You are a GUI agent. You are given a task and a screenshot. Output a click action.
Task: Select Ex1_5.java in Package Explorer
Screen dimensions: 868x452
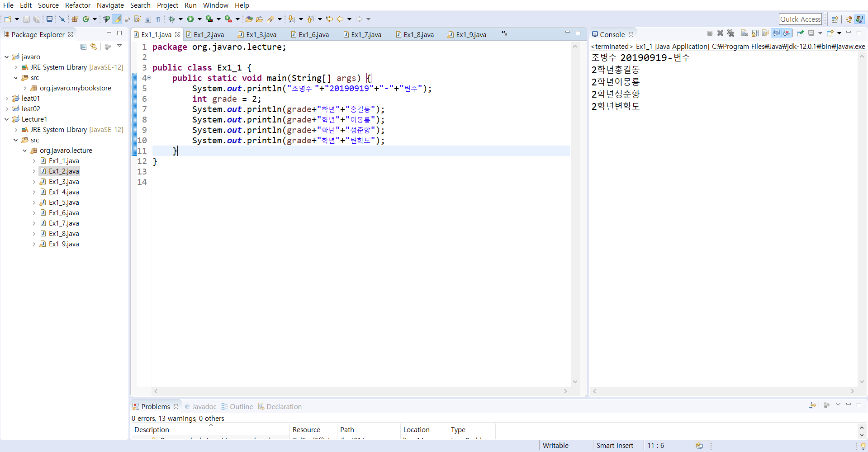64,202
